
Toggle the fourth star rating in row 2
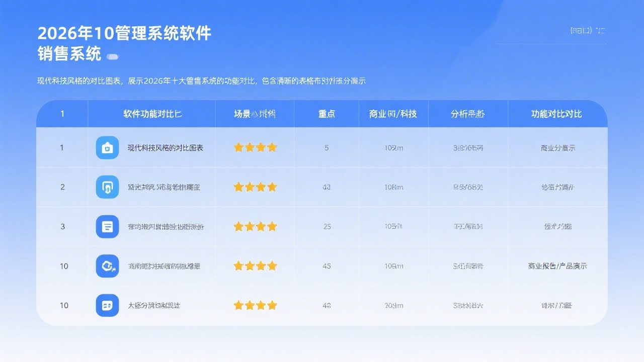[271, 187]
